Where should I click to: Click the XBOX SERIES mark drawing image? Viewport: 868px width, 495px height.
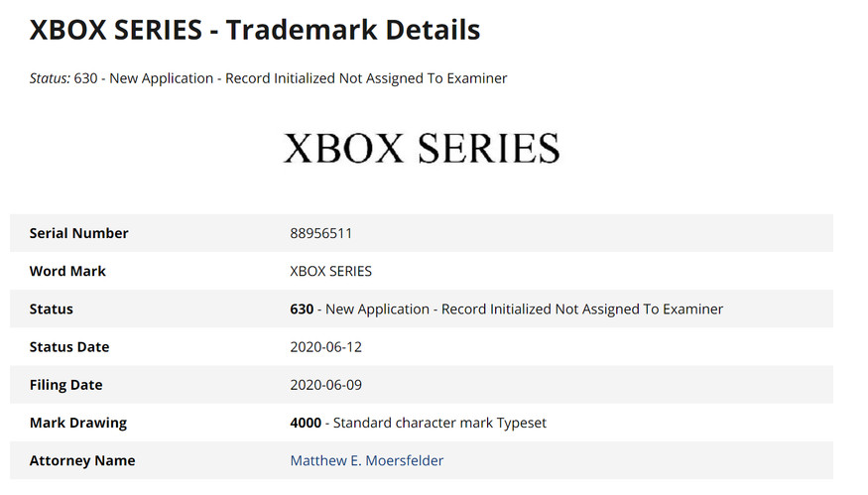click(x=422, y=149)
